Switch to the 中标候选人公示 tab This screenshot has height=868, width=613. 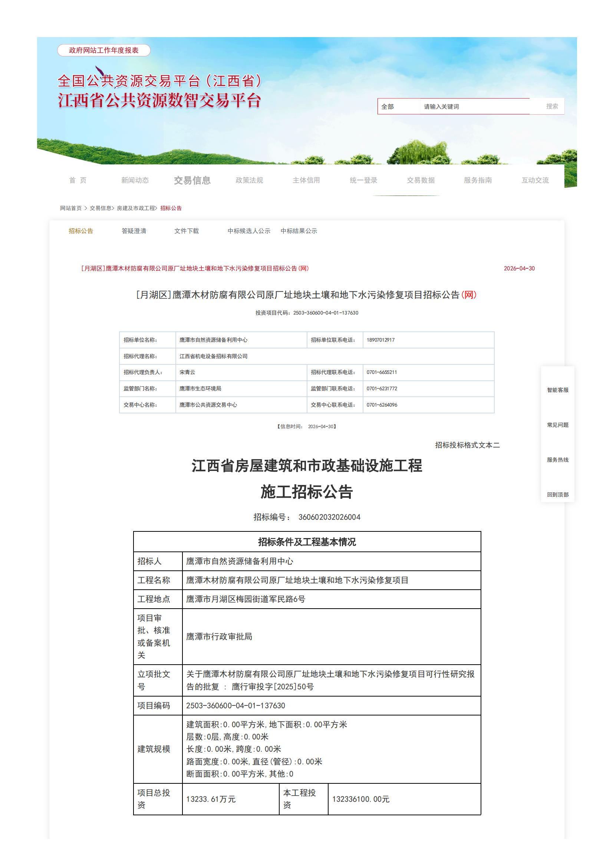pos(249,231)
